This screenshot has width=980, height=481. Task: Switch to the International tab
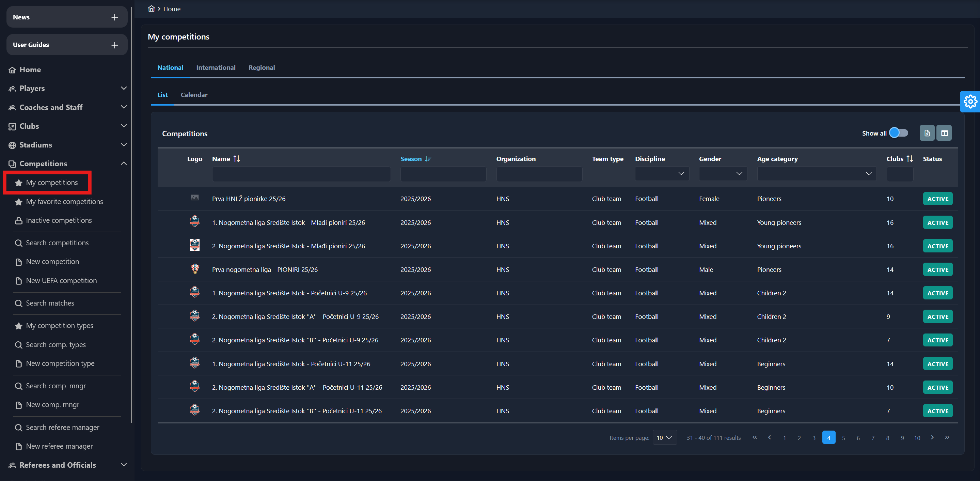tap(216, 67)
